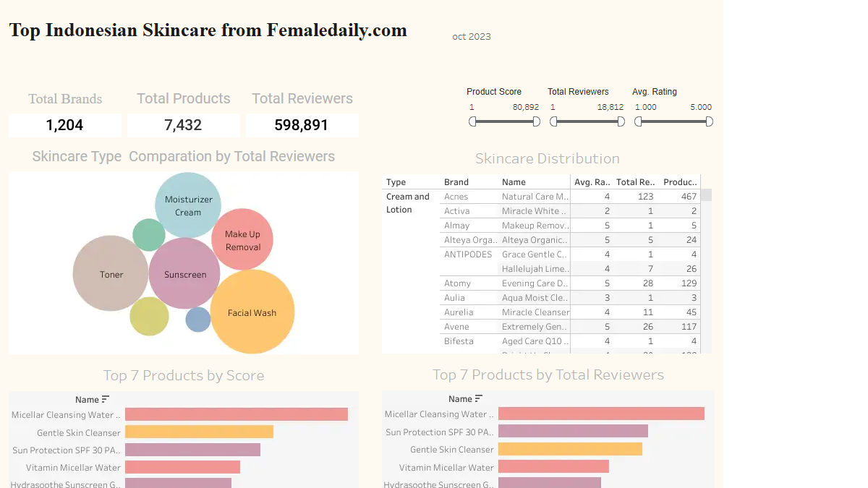Click the Avg. Ra.. column header
The image size is (868, 488).
[x=592, y=182]
